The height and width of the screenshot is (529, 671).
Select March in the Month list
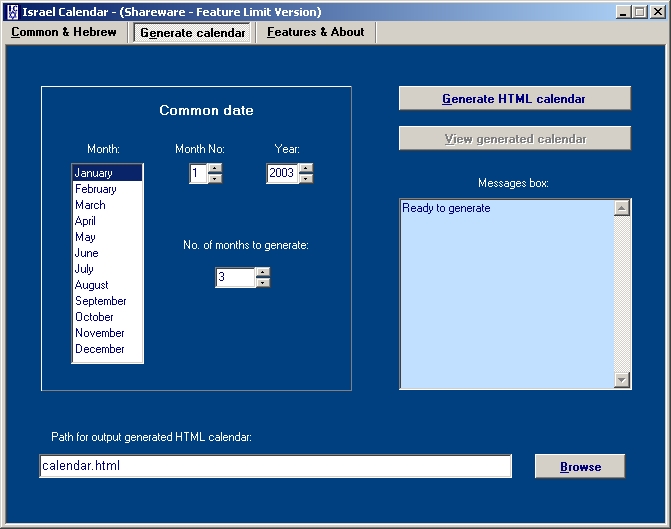point(90,205)
